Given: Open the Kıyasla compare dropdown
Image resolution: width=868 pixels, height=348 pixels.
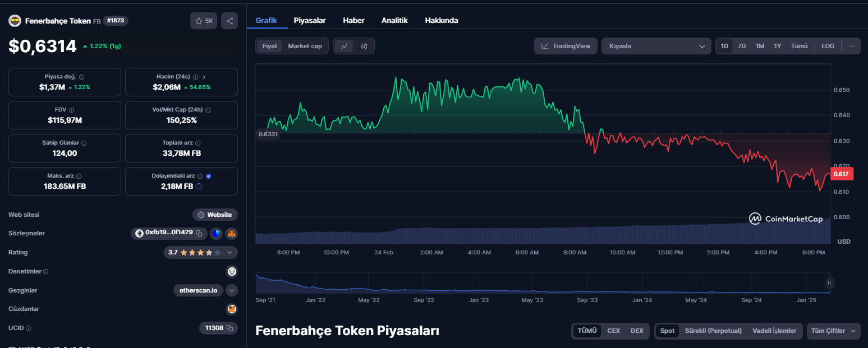Looking at the screenshot, I should tap(656, 46).
